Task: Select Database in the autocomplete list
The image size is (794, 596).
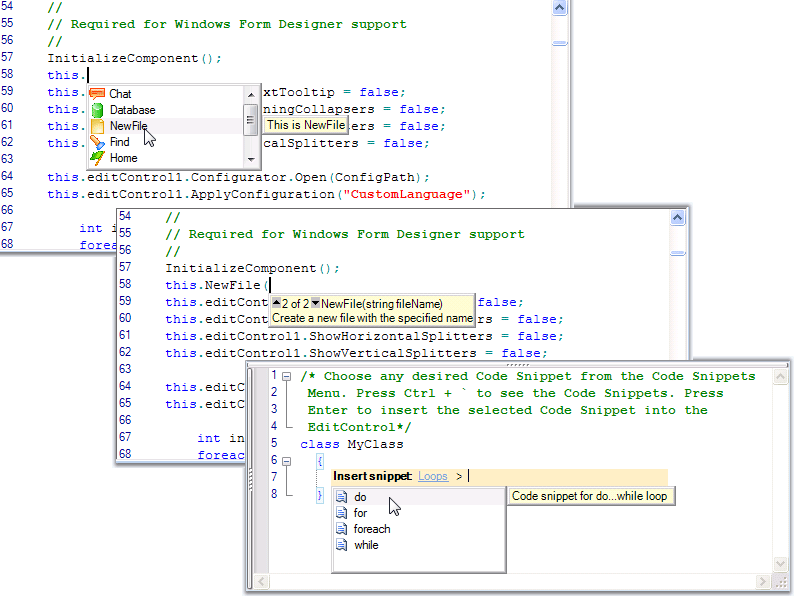Action: (x=166, y=110)
